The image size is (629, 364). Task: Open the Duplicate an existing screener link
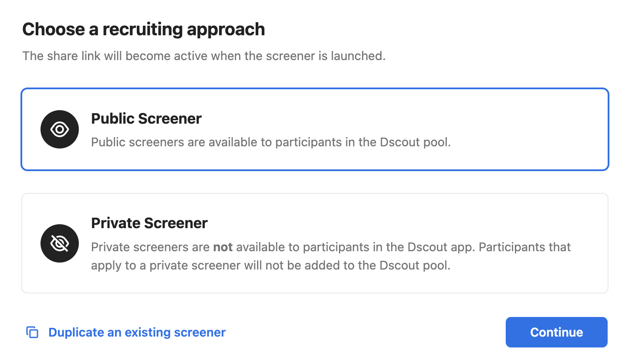pos(137,332)
